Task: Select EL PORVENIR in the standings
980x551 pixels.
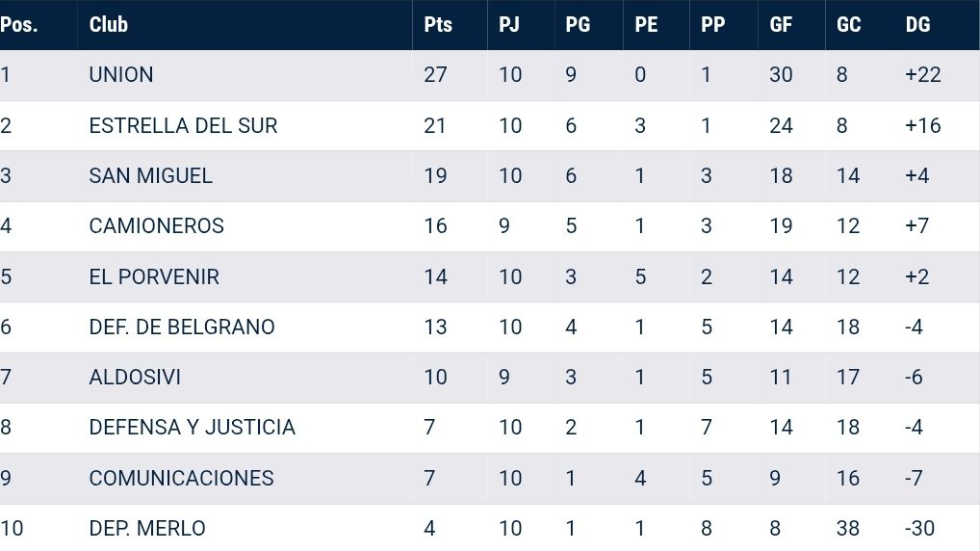Action: click(x=154, y=277)
